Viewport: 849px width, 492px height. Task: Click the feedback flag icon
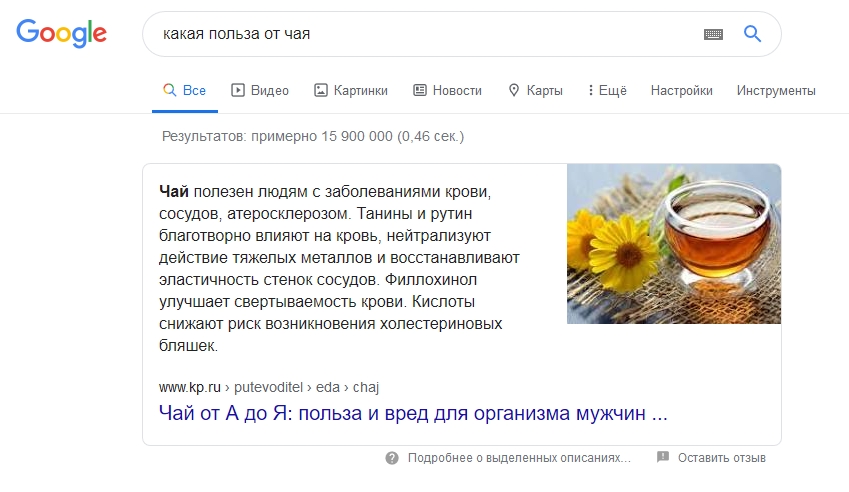[662, 458]
